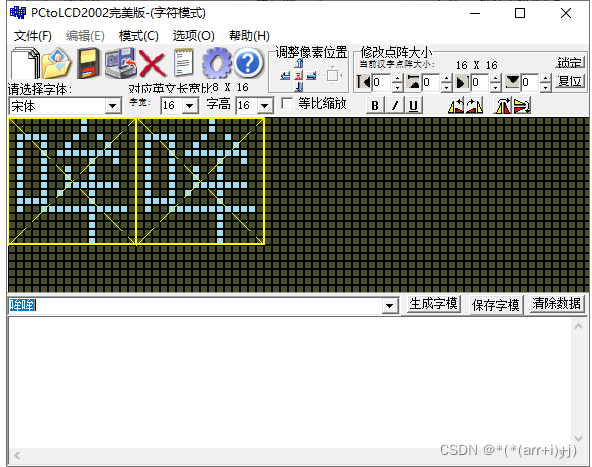Click the rotate clockwise glyph icon
Viewport: 592px width, 467px height.
[474, 105]
